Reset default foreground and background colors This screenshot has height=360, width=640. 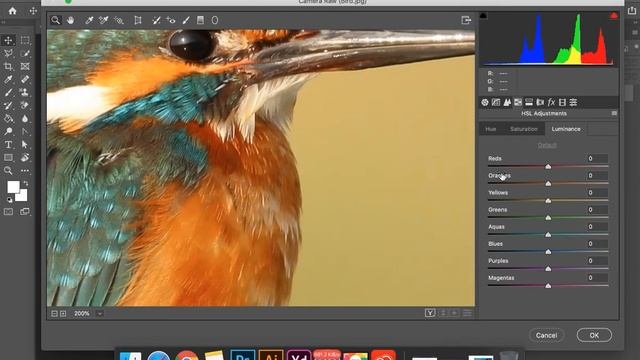9,200
